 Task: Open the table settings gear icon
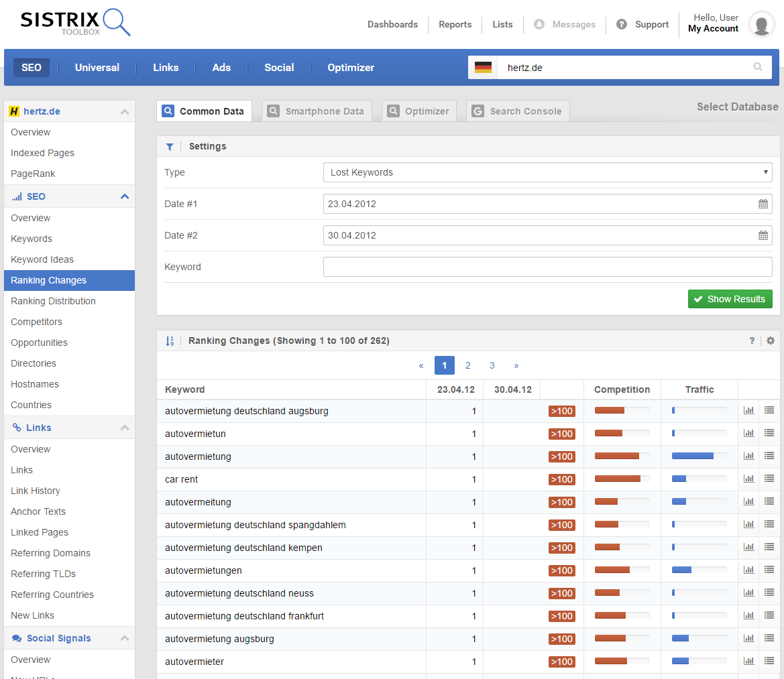click(x=771, y=341)
